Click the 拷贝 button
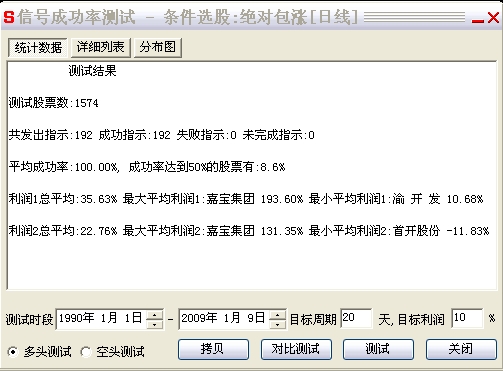The width and height of the screenshot is (503, 371). coord(213,349)
